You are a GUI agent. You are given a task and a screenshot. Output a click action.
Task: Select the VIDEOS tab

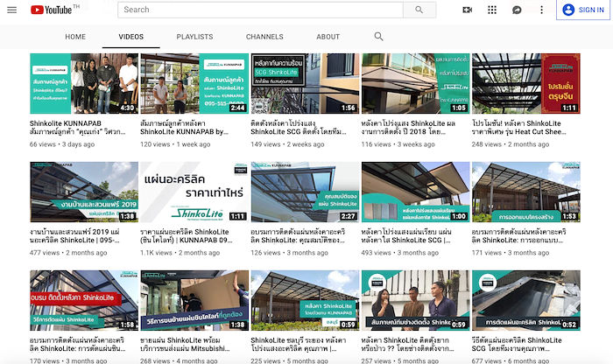[131, 37]
